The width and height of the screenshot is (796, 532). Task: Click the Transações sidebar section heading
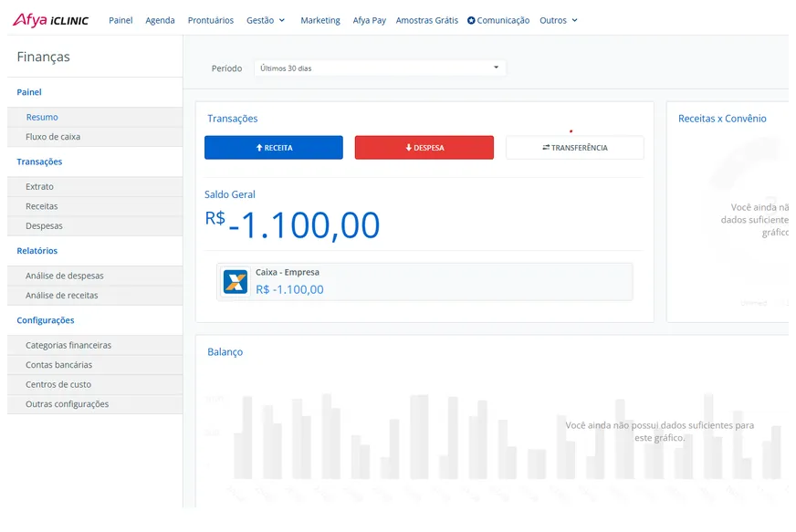(39, 162)
